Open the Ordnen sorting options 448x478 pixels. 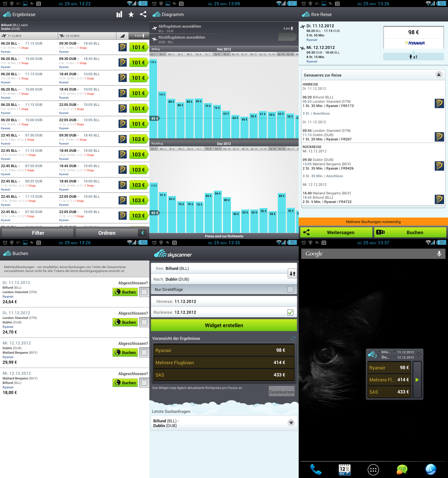pos(107,233)
